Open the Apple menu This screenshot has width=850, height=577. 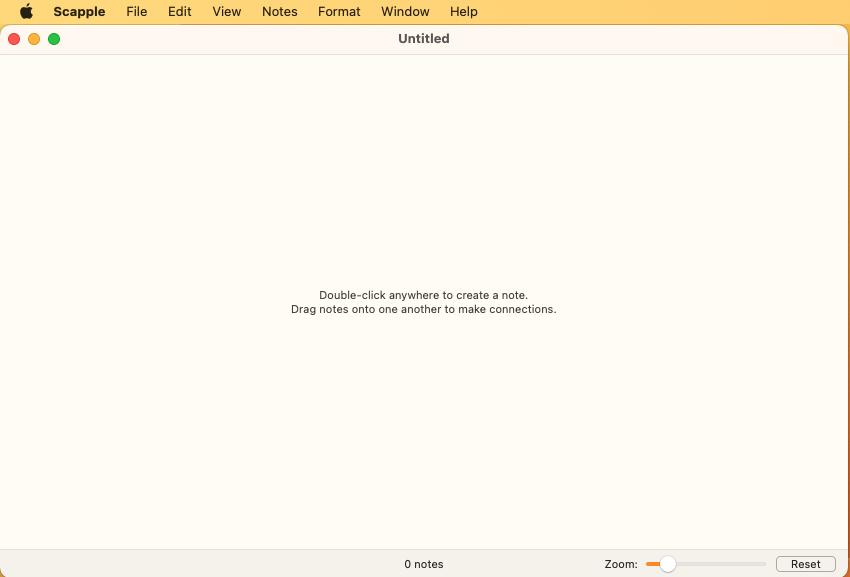27,11
